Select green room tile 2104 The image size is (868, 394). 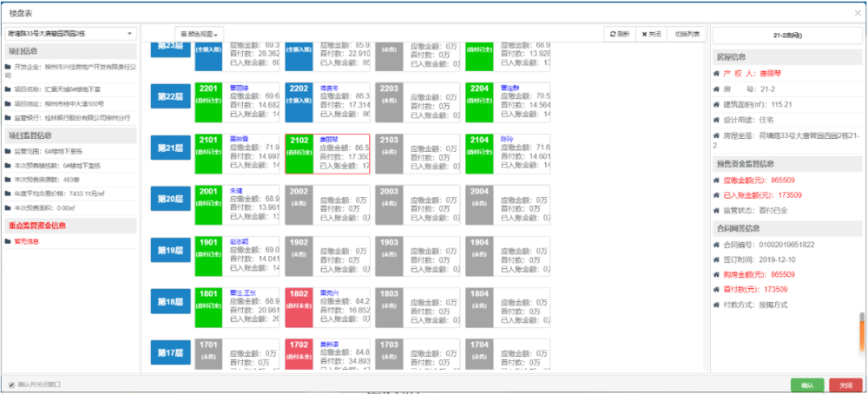(x=479, y=154)
